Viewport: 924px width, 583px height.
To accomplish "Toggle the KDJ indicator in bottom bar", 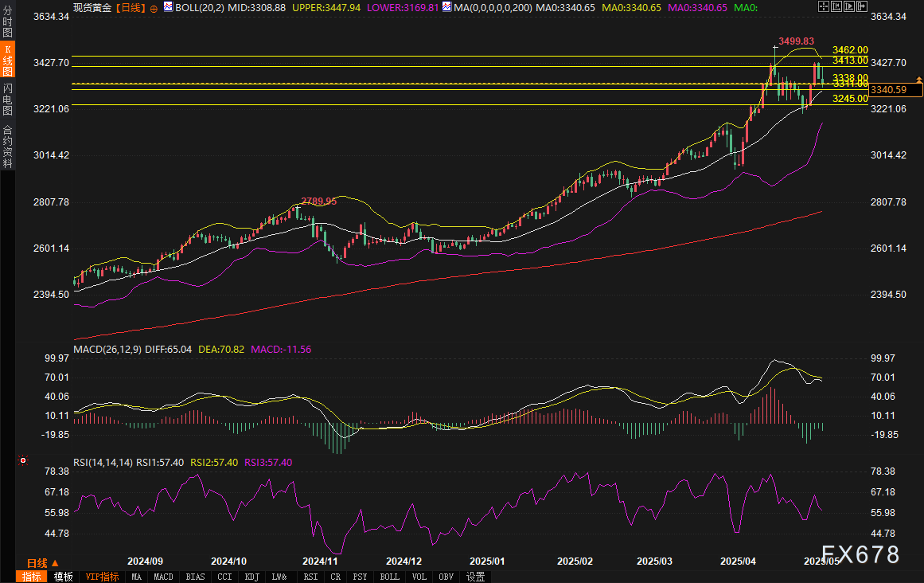I will (x=251, y=577).
